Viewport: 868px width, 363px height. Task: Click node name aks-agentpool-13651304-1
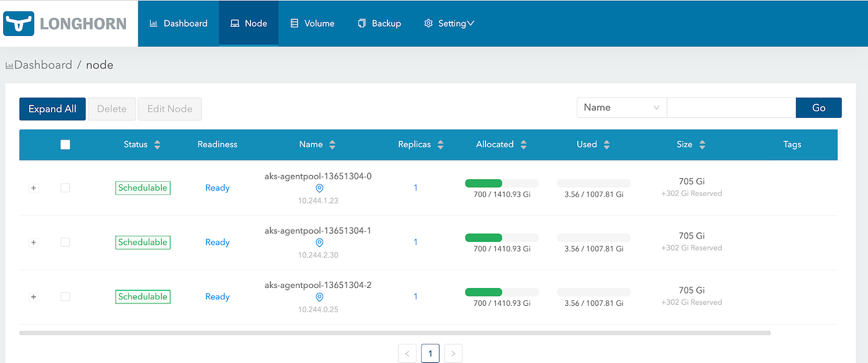318,231
